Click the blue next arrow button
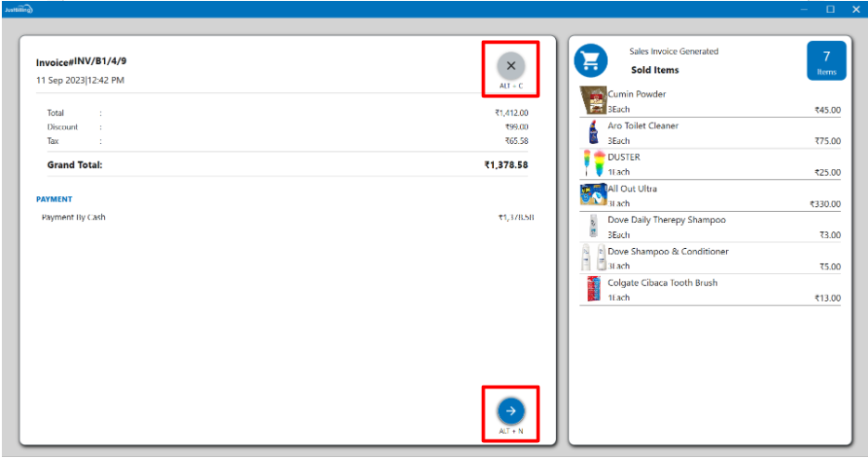The height and width of the screenshot is (458, 868). pos(511,410)
